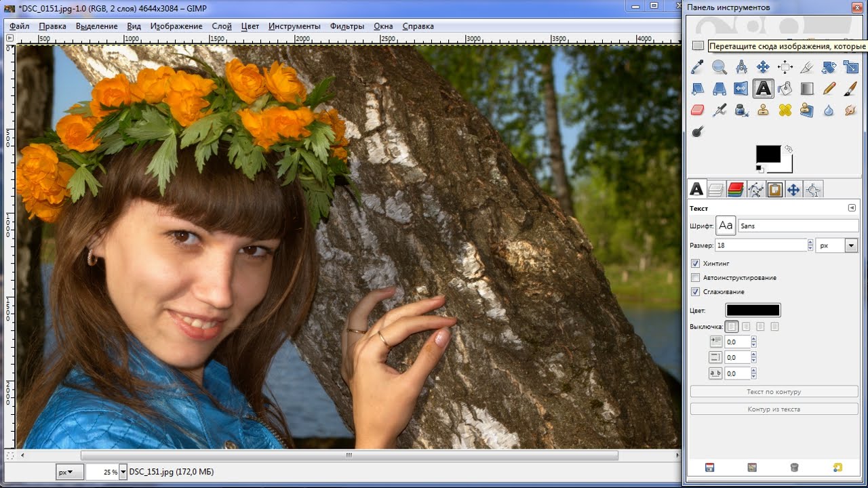Select the Flip tool
This screenshot has width=868, height=488.
[x=741, y=88]
